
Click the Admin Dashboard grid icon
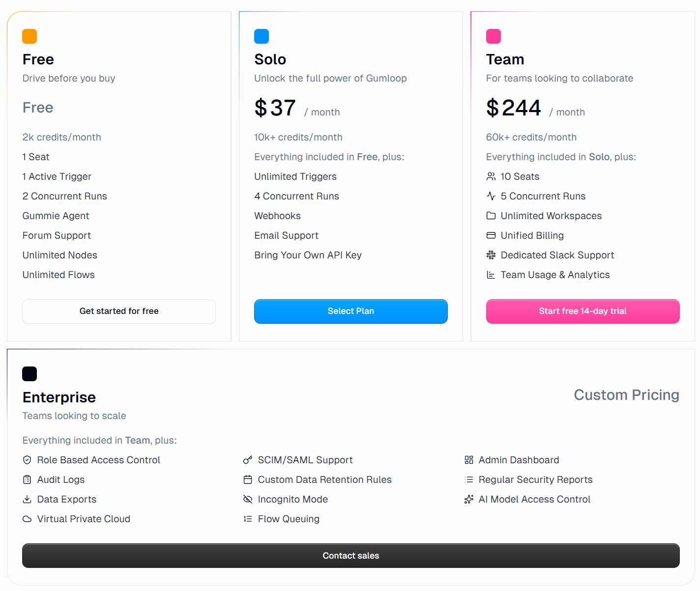[469, 460]
